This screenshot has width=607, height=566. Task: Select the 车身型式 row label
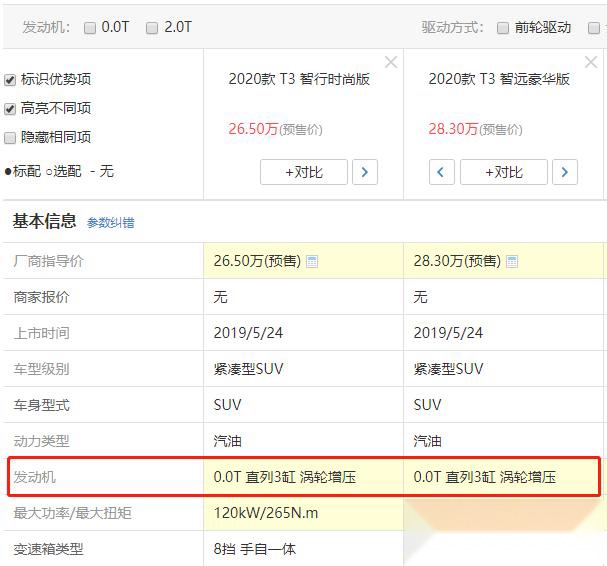tap(41, 405)
